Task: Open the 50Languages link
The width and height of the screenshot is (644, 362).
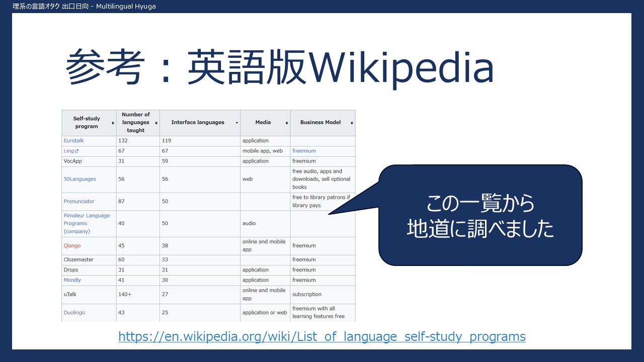Action: click(79, 179)
